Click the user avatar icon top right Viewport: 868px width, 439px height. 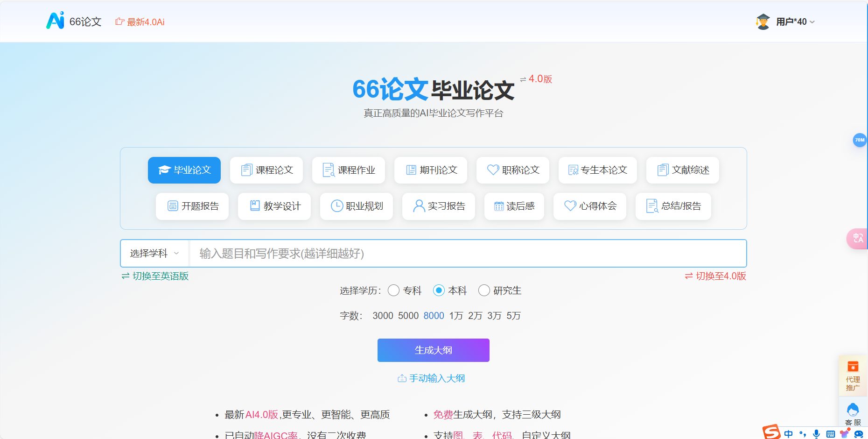[x=763, y=21]
